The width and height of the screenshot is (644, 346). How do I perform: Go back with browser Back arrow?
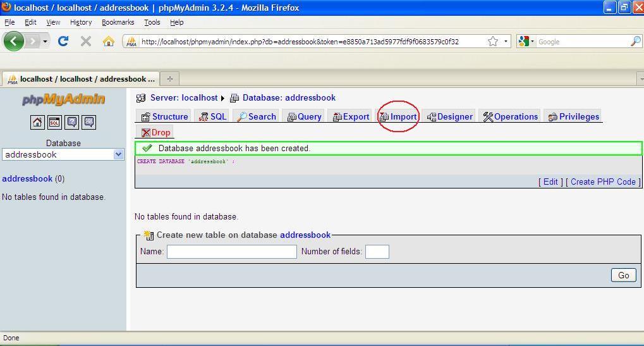point(13,41)
